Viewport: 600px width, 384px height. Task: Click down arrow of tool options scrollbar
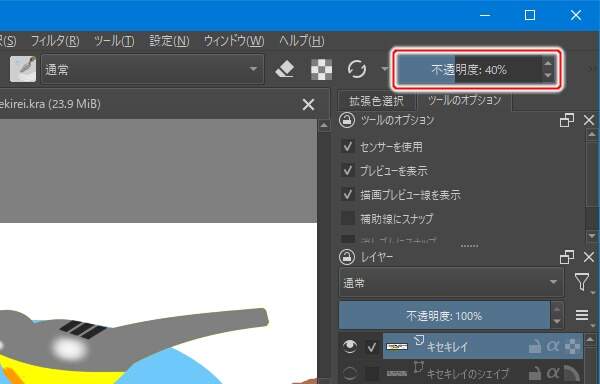(x=592, y=236)
